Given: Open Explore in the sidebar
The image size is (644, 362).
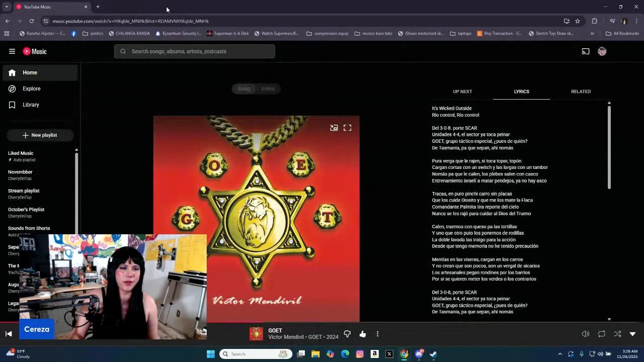Looking at the screenshot, I should click(x=40, y=88).
